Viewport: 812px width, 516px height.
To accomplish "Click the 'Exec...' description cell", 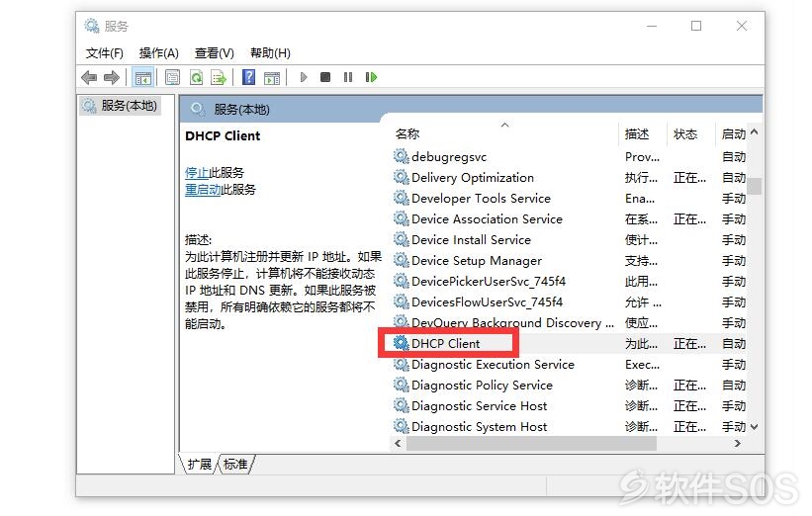I will 642,365.
